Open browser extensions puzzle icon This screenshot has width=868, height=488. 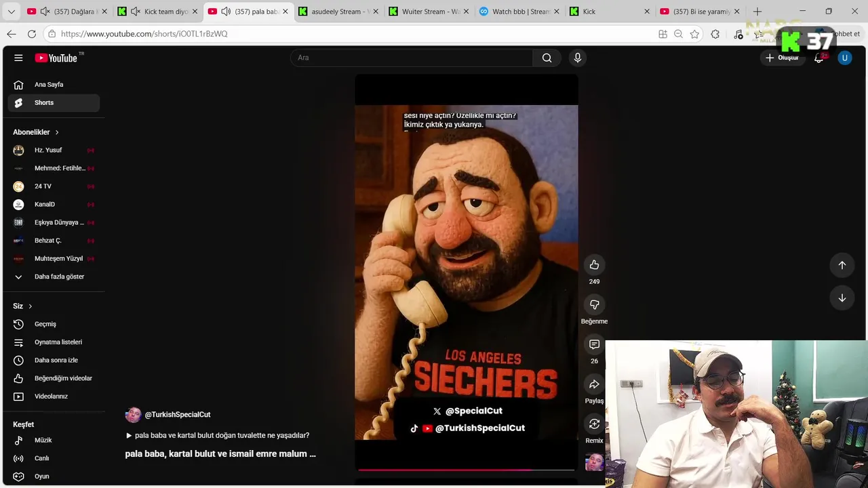(x=715, y=34)
